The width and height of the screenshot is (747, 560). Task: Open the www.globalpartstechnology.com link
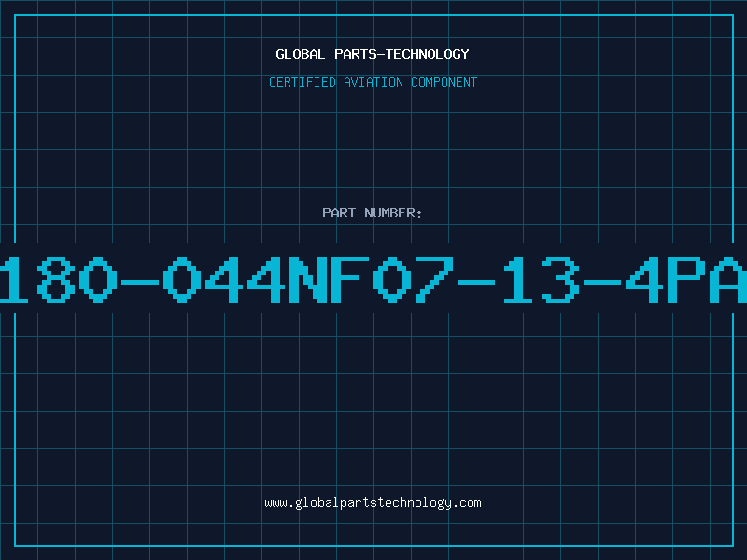coord(373,503)
